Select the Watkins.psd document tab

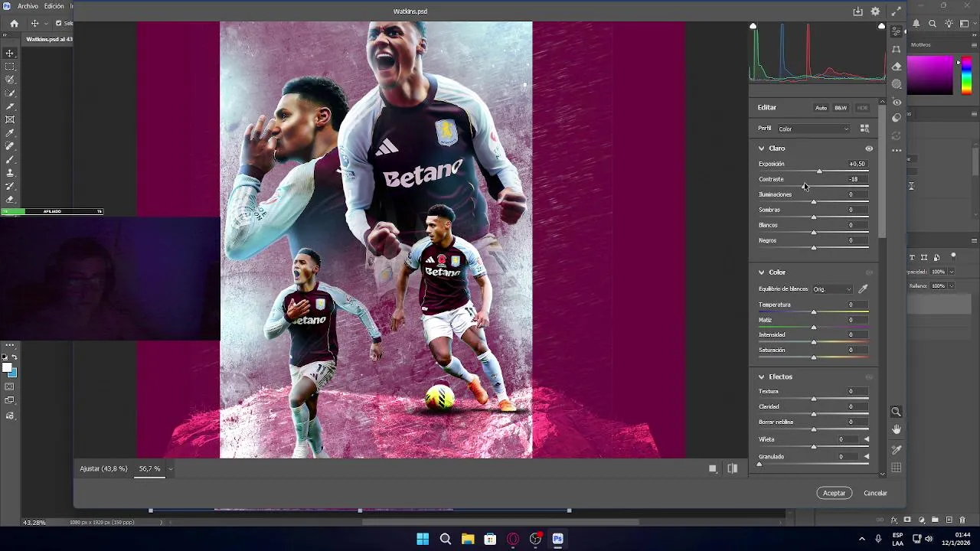49,39
